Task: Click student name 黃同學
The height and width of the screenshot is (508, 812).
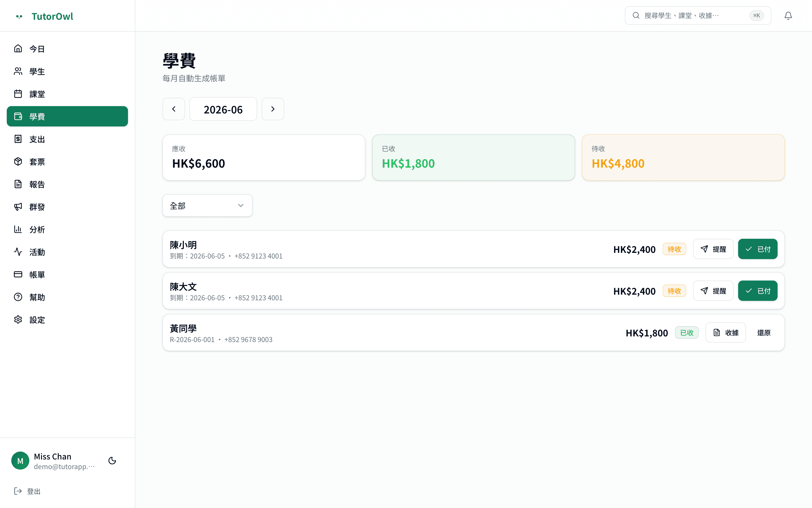Action: pyautogui.click(x=183, y=328)
